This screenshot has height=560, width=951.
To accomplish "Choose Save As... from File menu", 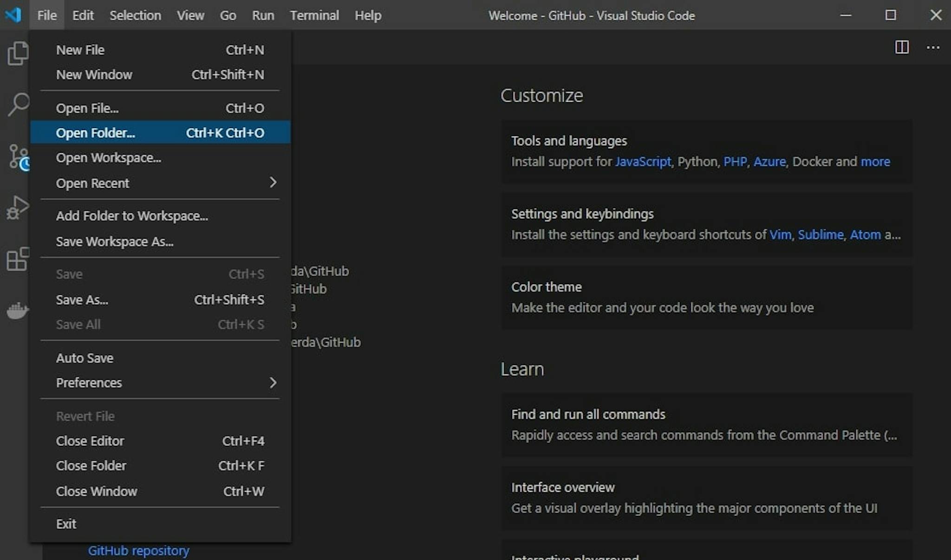I will point(160,300).
